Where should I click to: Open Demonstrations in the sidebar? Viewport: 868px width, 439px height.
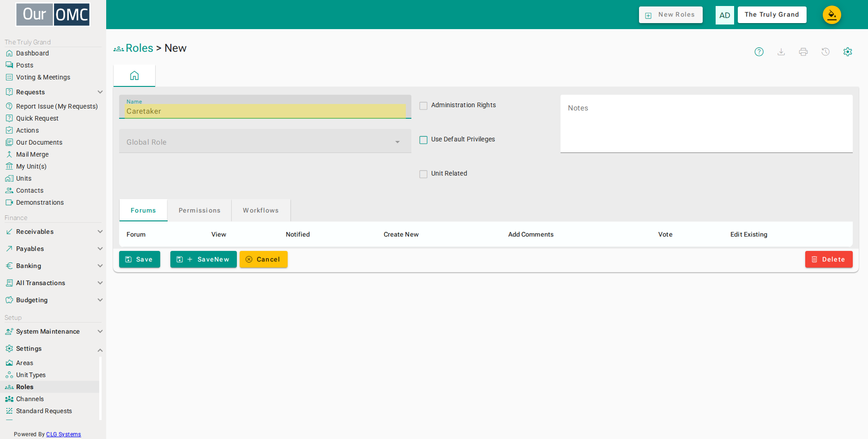pyautogui.click(x=40, y=202)
